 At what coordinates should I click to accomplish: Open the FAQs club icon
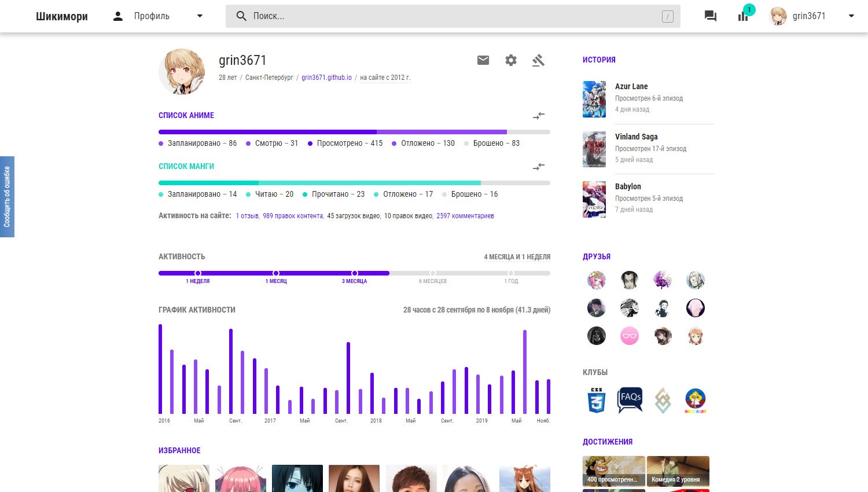[630, 400]
